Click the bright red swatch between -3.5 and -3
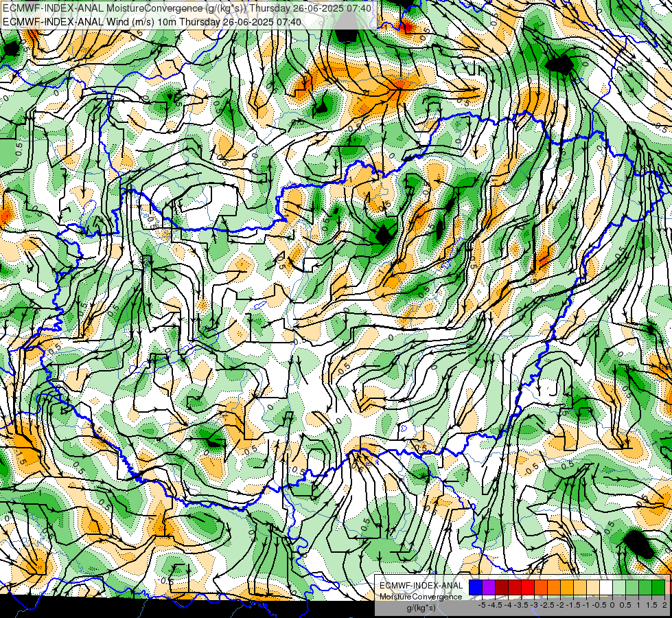This screenshot has width=672, height=618. (x=528, y=587)
